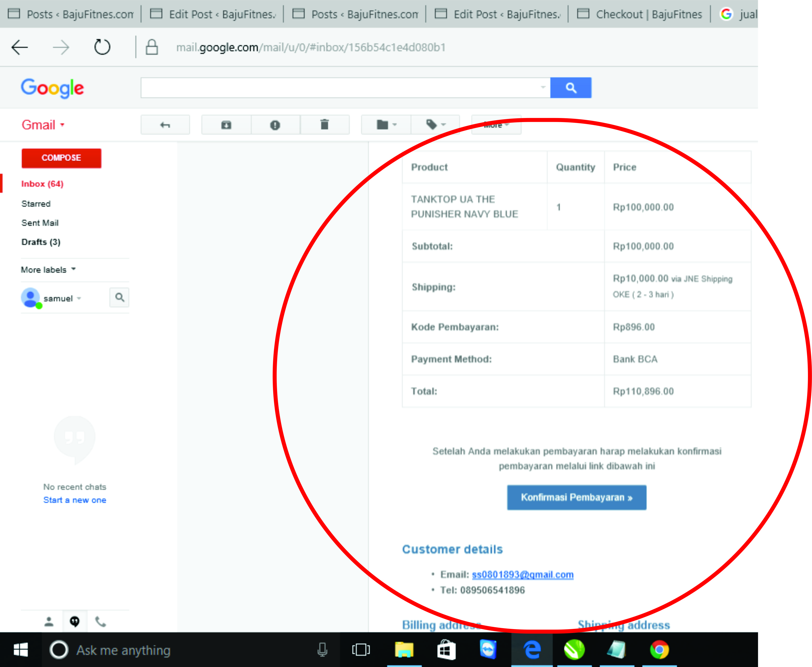Open the contacts person icon
The image size is (812, 667).
[49, 621]
